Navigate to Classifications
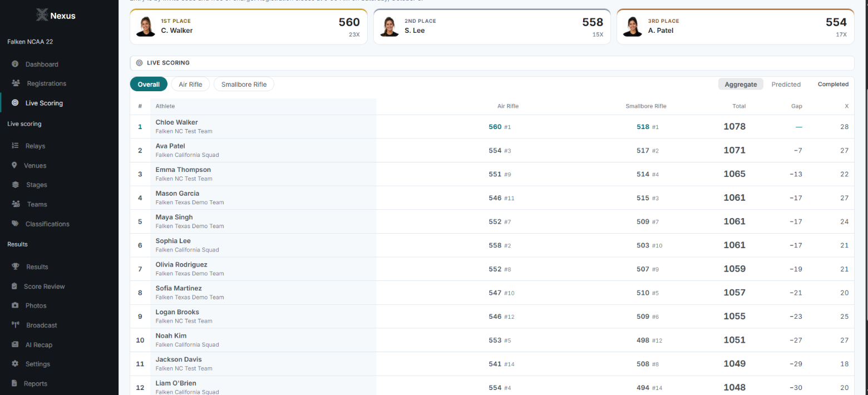The height and width of the screenshot is (395, 868). tap(47, 224)
